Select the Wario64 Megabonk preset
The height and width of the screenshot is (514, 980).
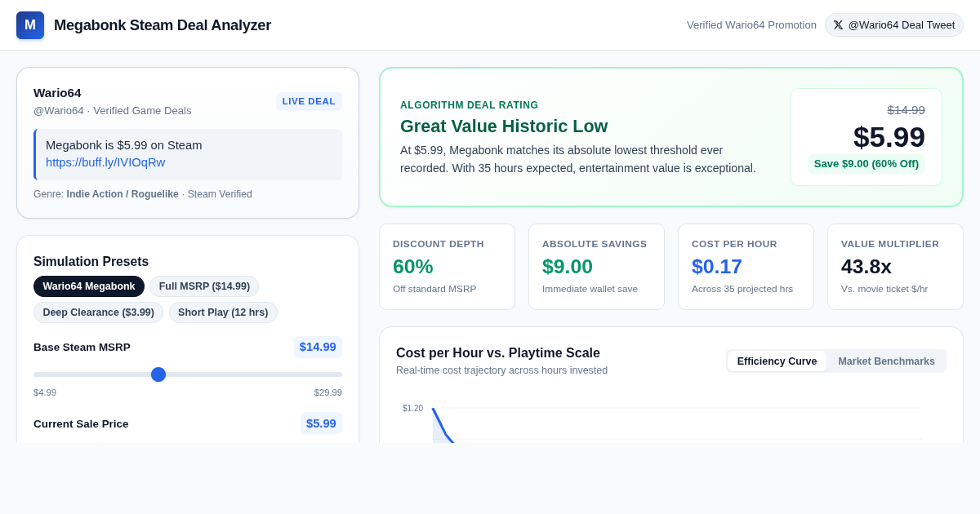pos(89,286)
